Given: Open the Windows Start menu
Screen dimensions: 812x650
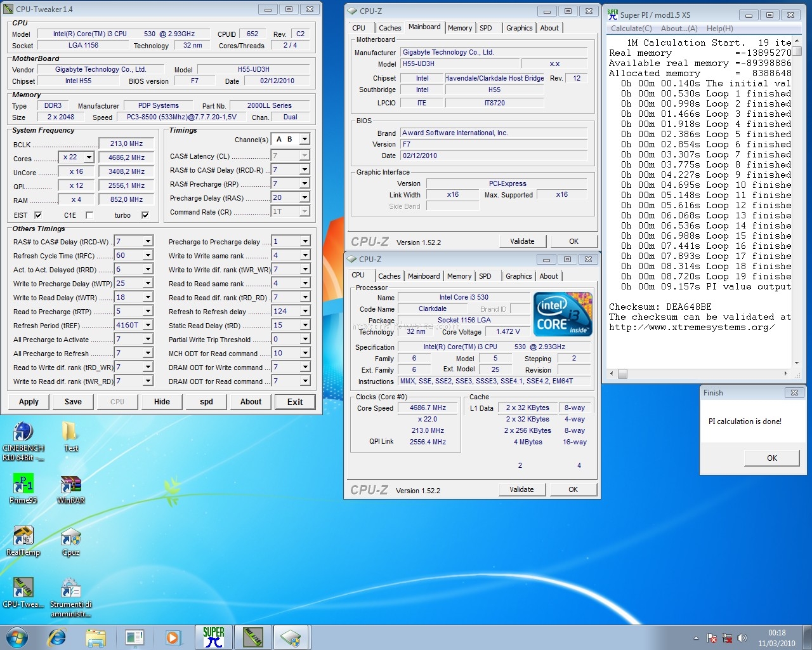Looking at the screenshot, I should tap(16, 637).
